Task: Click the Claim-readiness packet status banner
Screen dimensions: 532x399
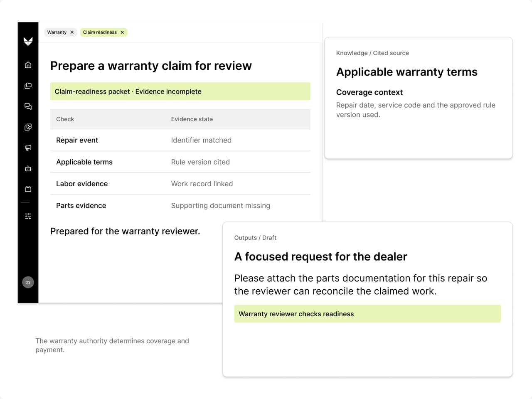Action: pos(180,91)
